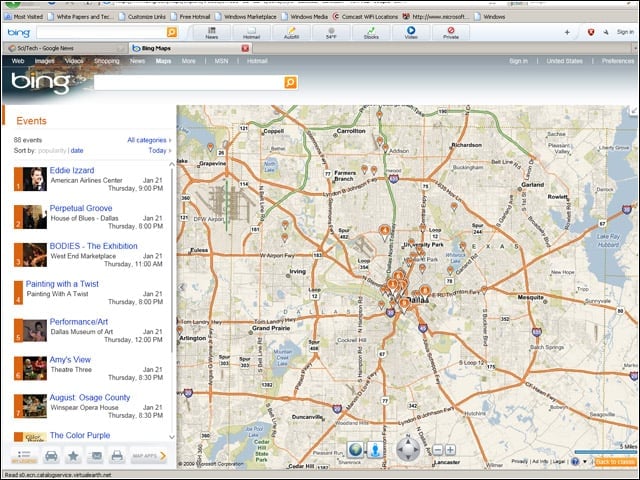Viewport: 640px width, 480px height.
Task: Open Hotmail from the Bing toolbar
Action: pyautogui.click(x=251, y=33)
